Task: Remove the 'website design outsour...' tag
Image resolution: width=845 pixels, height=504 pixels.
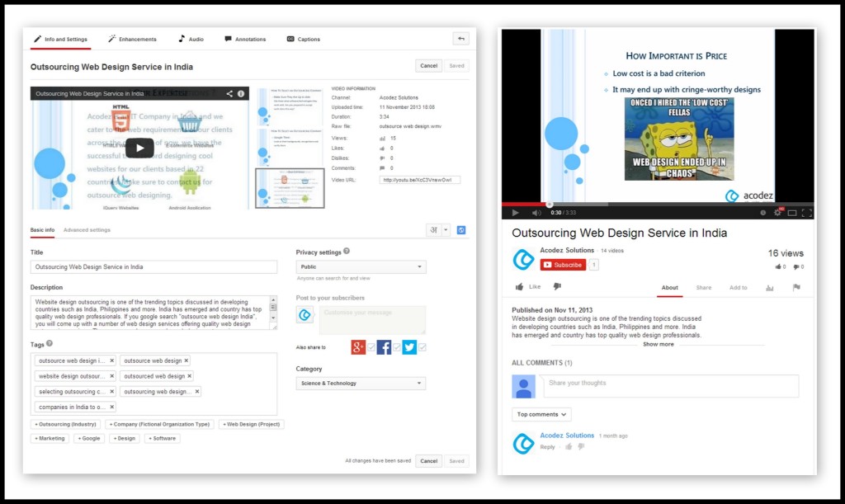Action: (x=111, y=376)
